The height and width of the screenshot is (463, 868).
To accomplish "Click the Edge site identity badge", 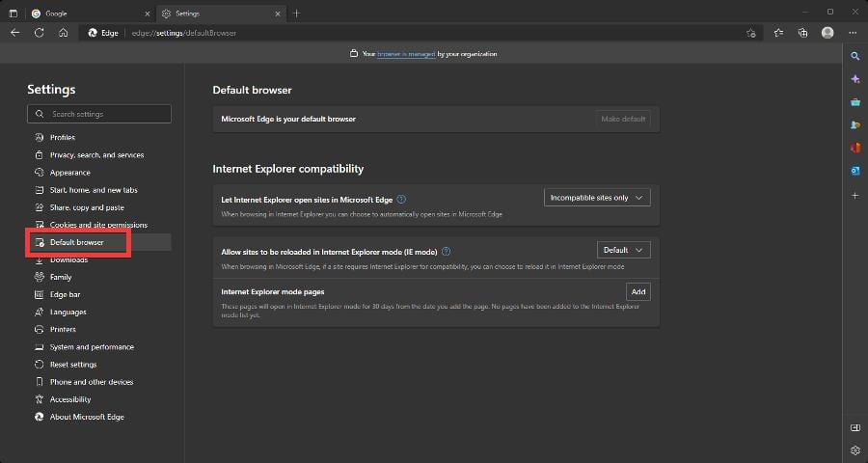I will click(x=103, y=33).
